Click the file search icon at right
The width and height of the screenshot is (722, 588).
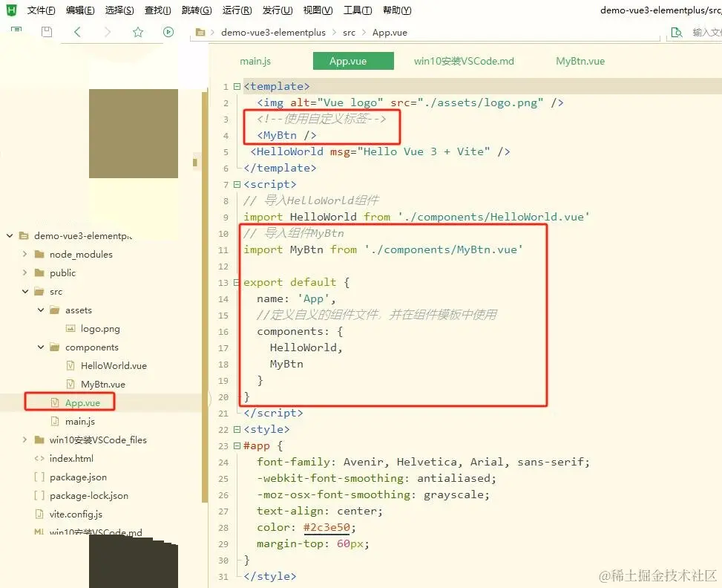(x=677, y=32)
